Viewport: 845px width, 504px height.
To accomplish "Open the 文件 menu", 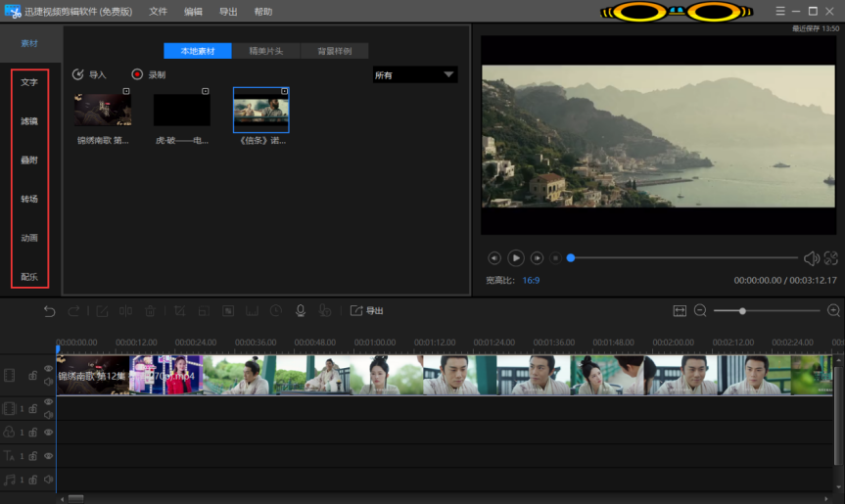I will coord(158,12).
